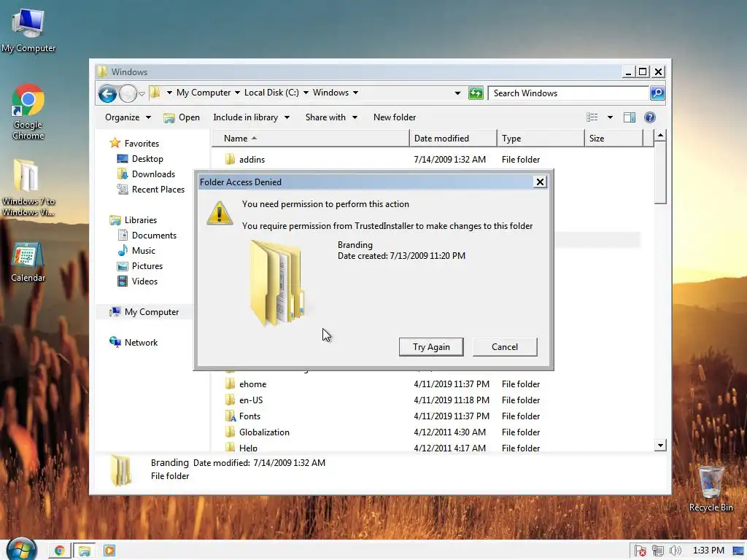Sort by the Name column header
The image size is (747, 560).
pyautogui.click(x=310, y=138)
